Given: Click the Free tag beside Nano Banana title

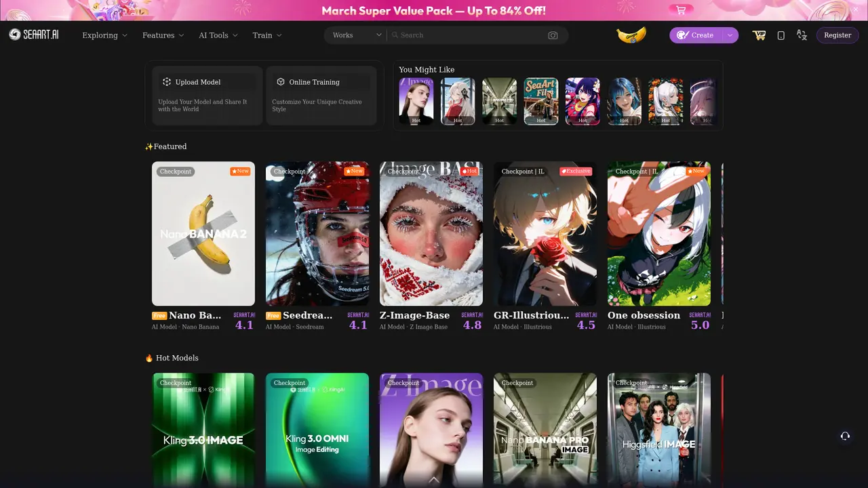Looking at the screenshot, I should [x=159, y=316].
